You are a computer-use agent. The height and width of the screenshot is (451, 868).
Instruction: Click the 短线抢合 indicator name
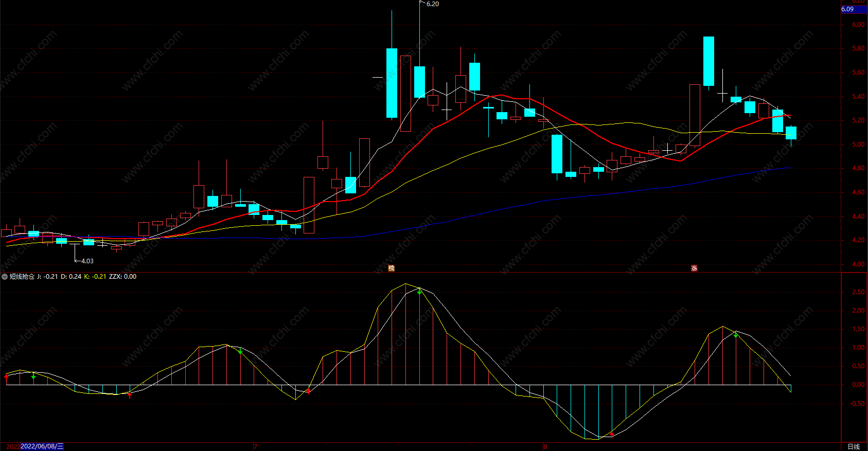pos(22,277)
